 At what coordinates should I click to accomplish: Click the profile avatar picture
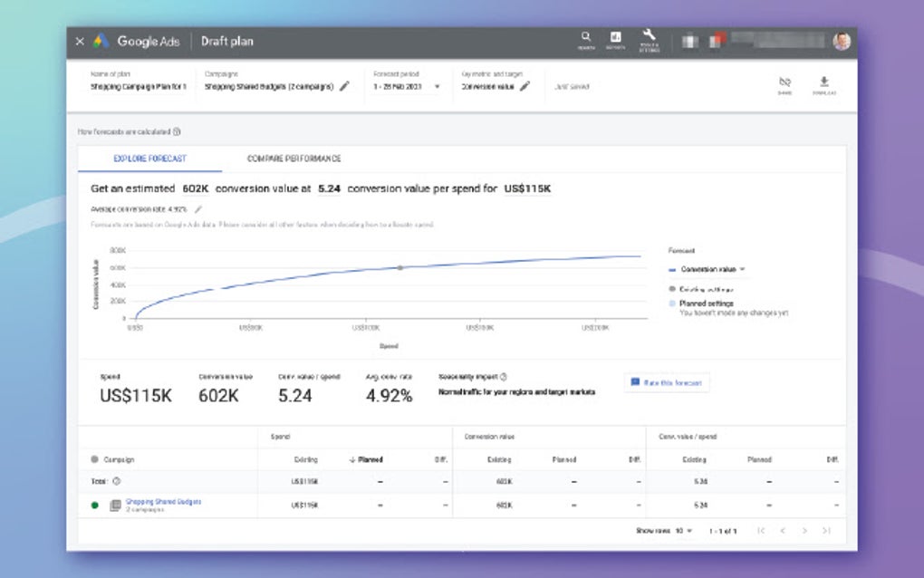841,41
